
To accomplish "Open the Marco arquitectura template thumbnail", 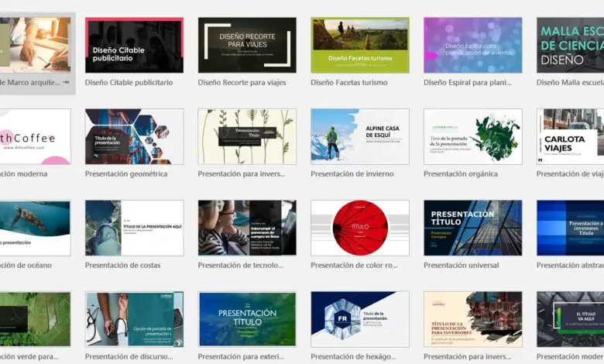I will click(x=35, y=45).
